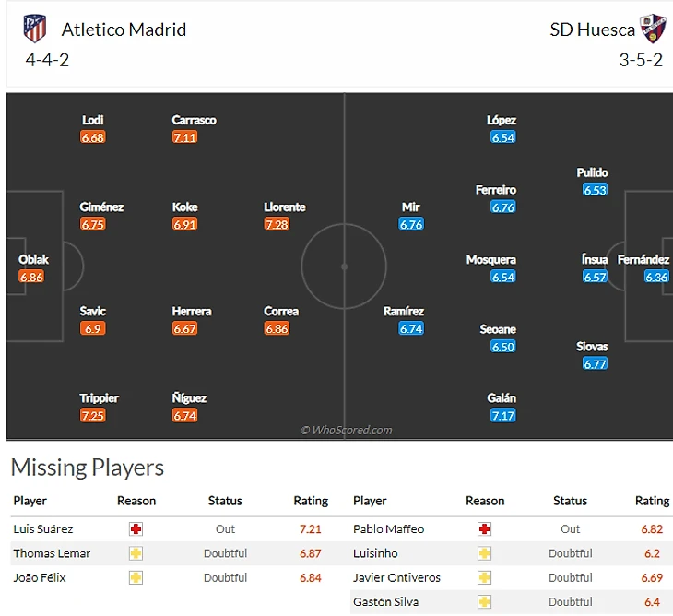Click the SD Huesca club crest
Image resolution: width=673 pixels, height=616 pixels.
(654, 29)
